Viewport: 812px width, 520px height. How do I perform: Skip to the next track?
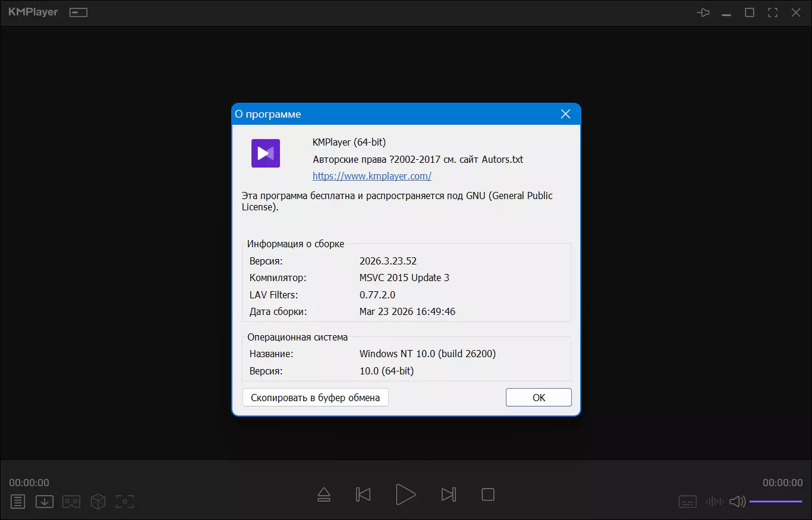(x=449, y=494)
